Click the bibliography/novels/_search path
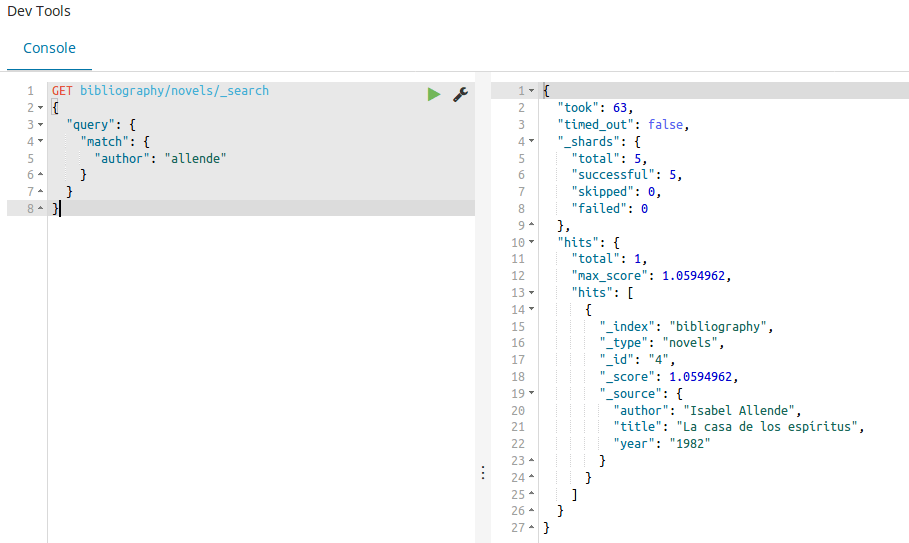This screenshot has width=909, height=543. (x=174, y=90)
